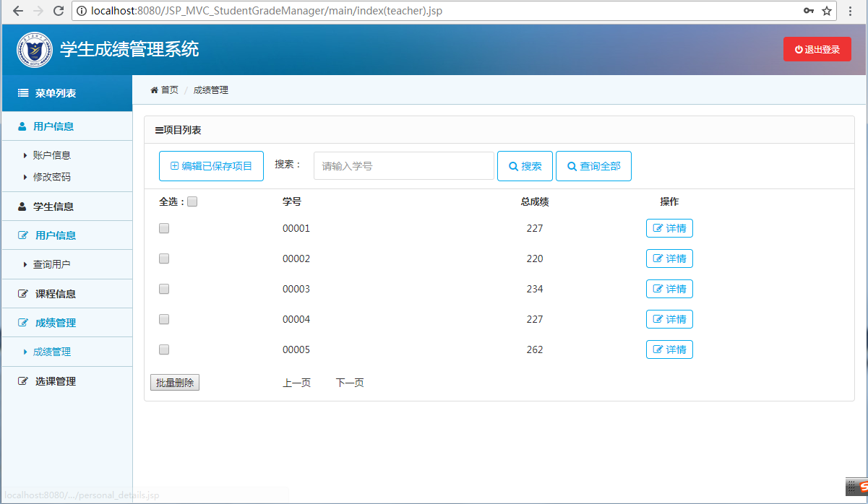Click the 总成绩 column header

pyautogui.click(x=535, y=202)
